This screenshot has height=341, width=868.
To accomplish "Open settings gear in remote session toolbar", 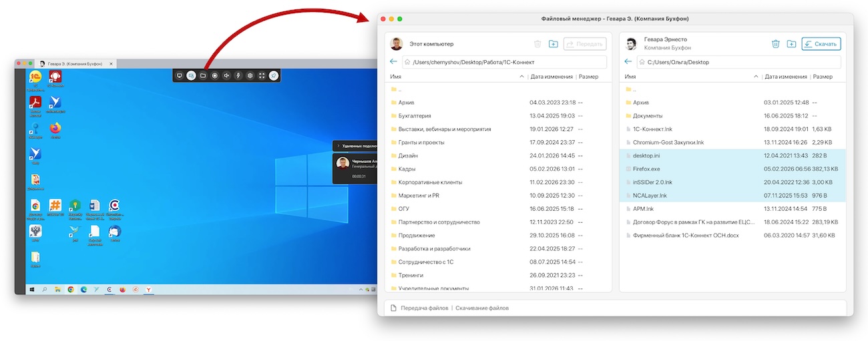I will [x=250, y=75].
